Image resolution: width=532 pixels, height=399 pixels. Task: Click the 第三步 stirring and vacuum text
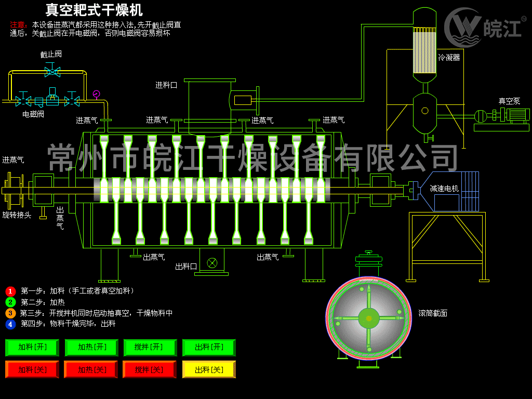pos(96,313)
